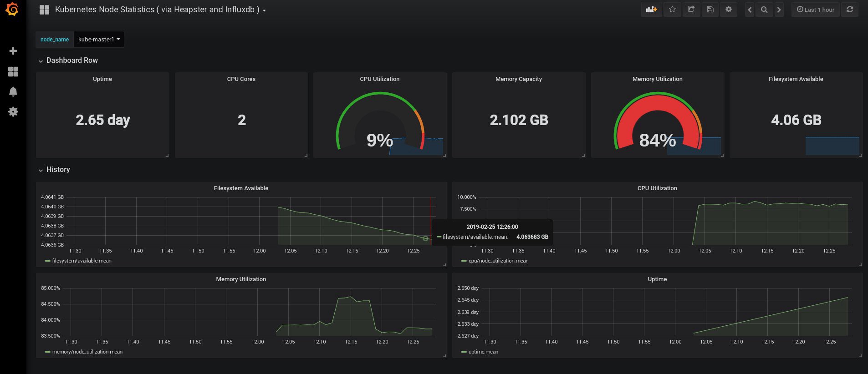Open the Create plus menu in sidebar

pos(13,51)
